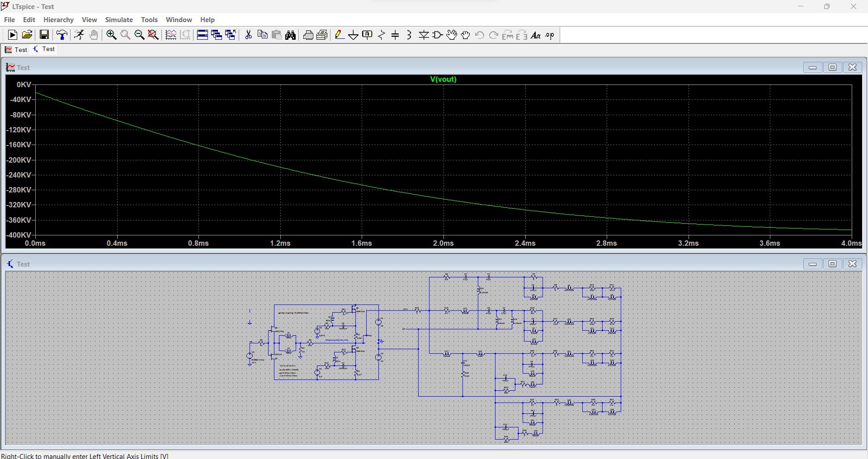This screenshot has width=868, height=459.
Task: Open the Help menu
Action: point(208,20)
